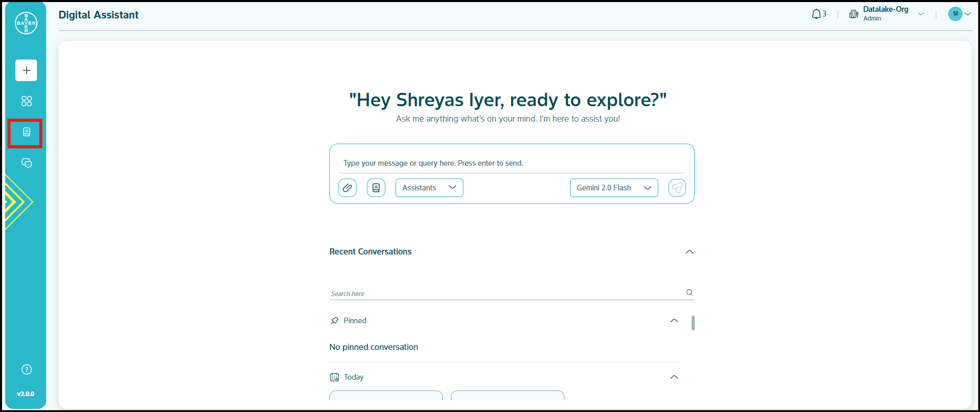This screenshot has height=412, width=980.
Task: Open the chat conversations sidebar icon
Action: 27,163
